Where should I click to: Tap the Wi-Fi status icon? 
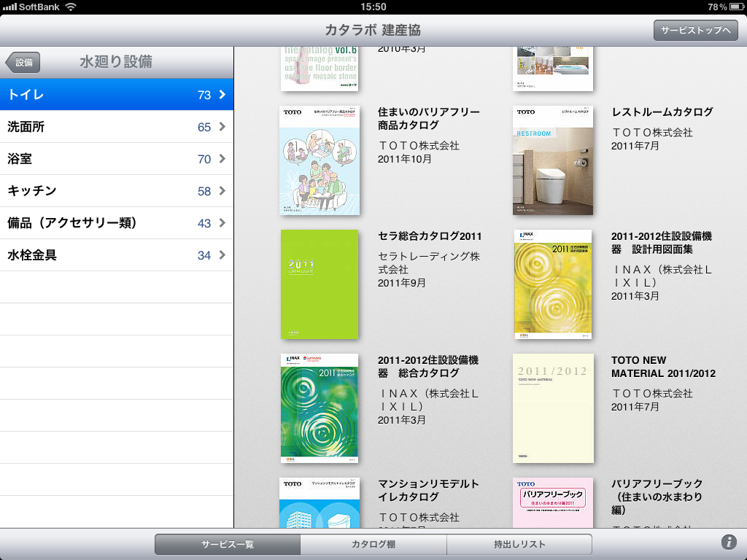(x=71, y=7)
